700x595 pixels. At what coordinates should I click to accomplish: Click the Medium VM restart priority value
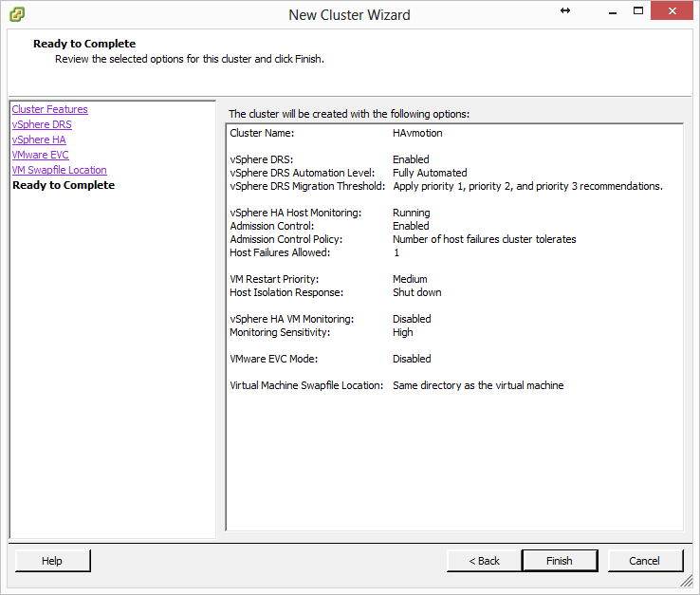[x=410, y=279]
